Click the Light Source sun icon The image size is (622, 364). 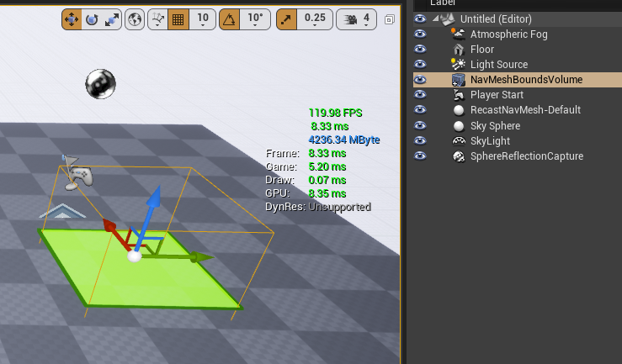pyautogui.click(x=458, y=64)
